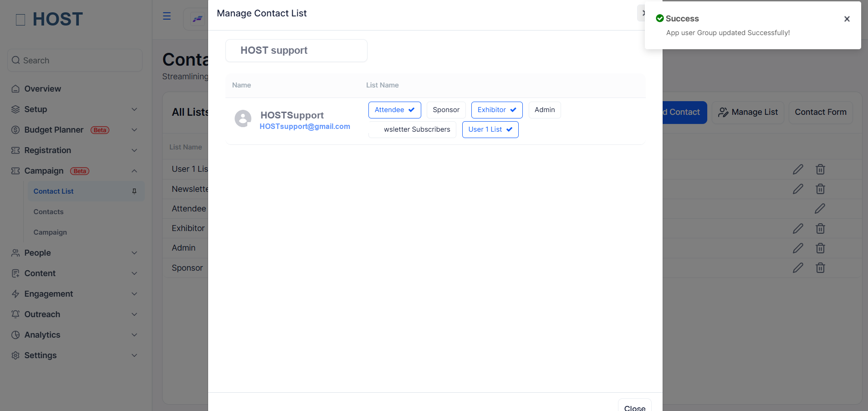Screen dimensions: 868x411
Task: Click the Campaign ticket icon
Action: (15, 171)
